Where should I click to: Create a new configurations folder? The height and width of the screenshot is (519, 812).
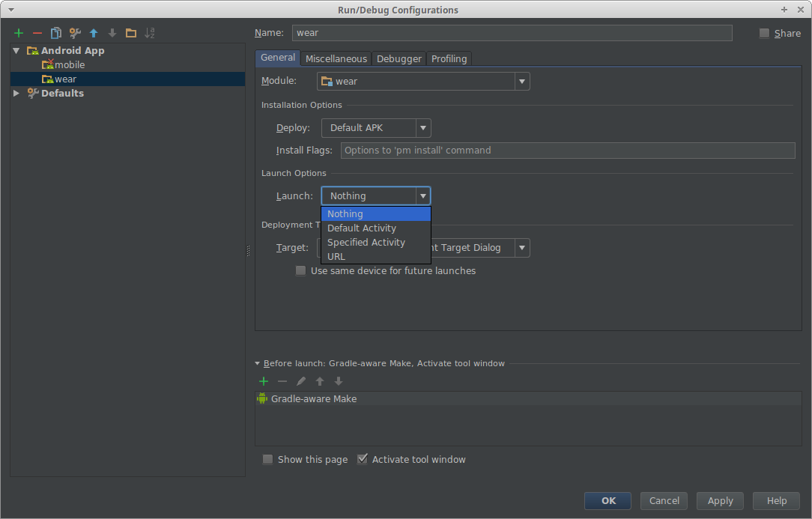(x=131, y=33)
